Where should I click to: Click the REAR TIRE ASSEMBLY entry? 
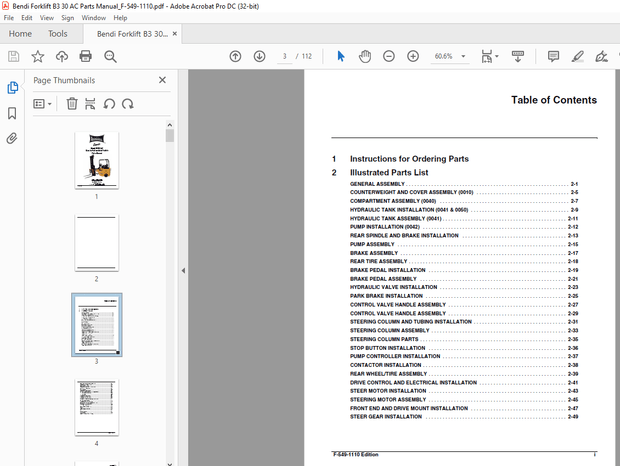point(464,261)
